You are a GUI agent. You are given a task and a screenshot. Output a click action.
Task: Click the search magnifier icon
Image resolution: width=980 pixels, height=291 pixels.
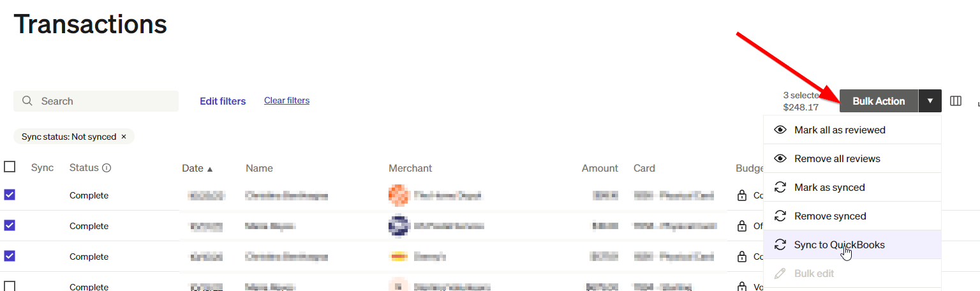tap(27, 101)
